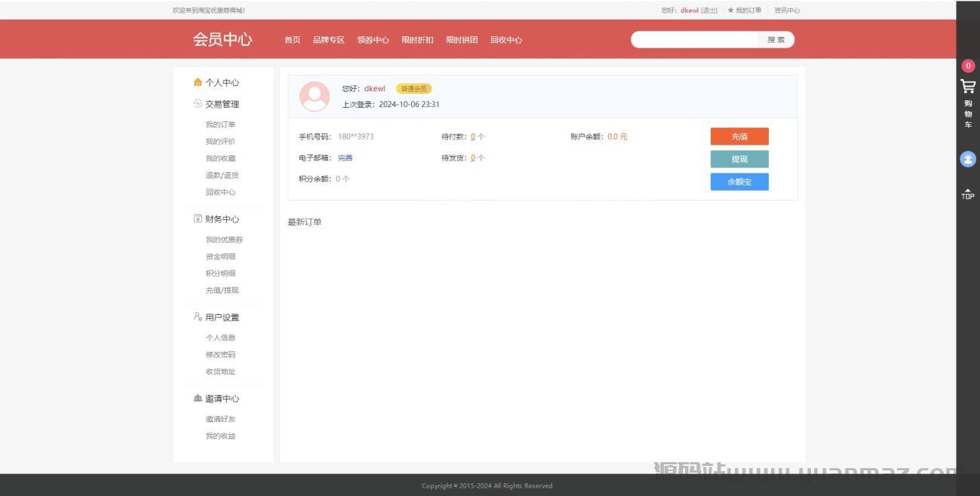This screenshot has width=980, height=496.
Task: Click the TOP back-to-top icon
Action: click(x=967, y=194)
